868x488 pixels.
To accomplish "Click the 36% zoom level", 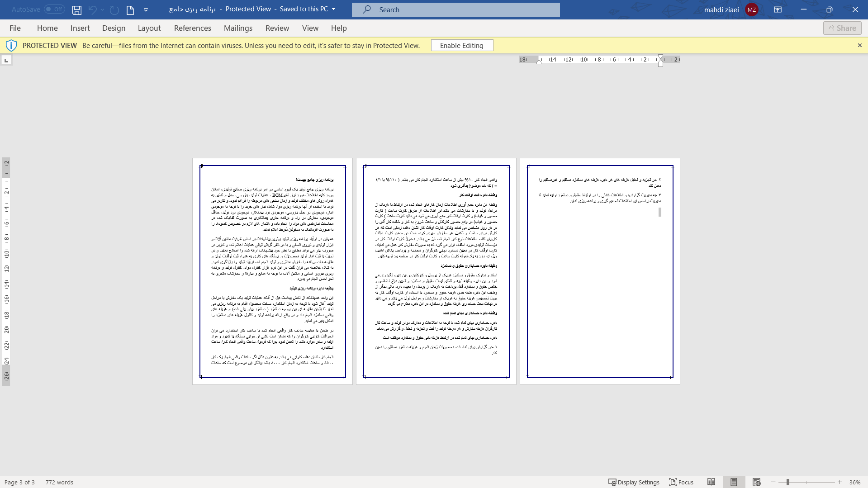I will [x=855, y=482].
